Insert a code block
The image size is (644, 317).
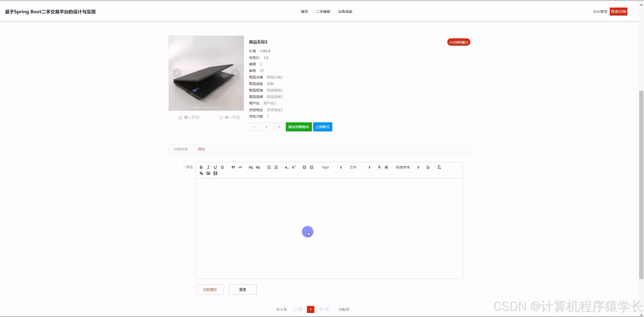[240, 167]
